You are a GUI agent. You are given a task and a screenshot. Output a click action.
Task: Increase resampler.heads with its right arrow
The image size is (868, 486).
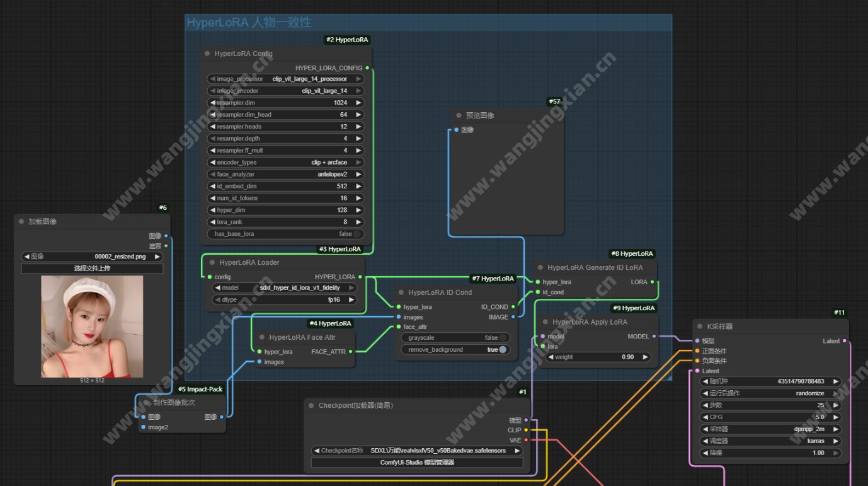[x=359, y=127]
